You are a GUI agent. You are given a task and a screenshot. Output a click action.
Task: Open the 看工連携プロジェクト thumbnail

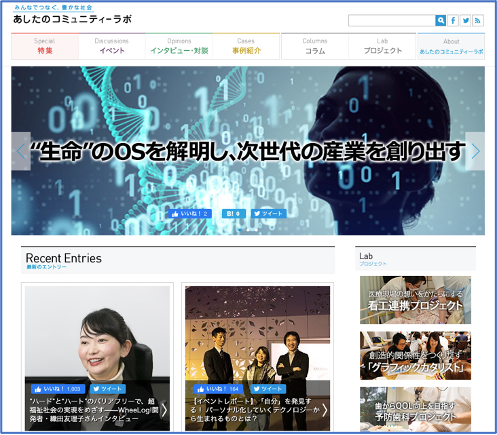point(415,300)
